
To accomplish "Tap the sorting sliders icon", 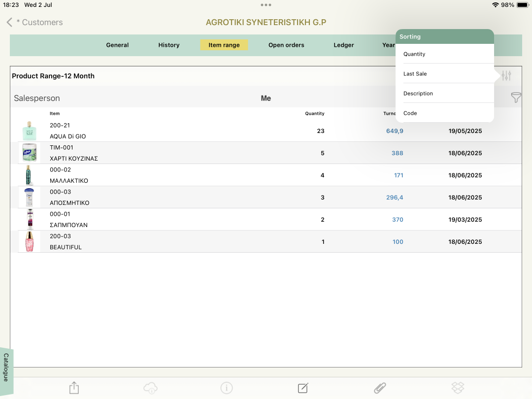I will 506,75.
